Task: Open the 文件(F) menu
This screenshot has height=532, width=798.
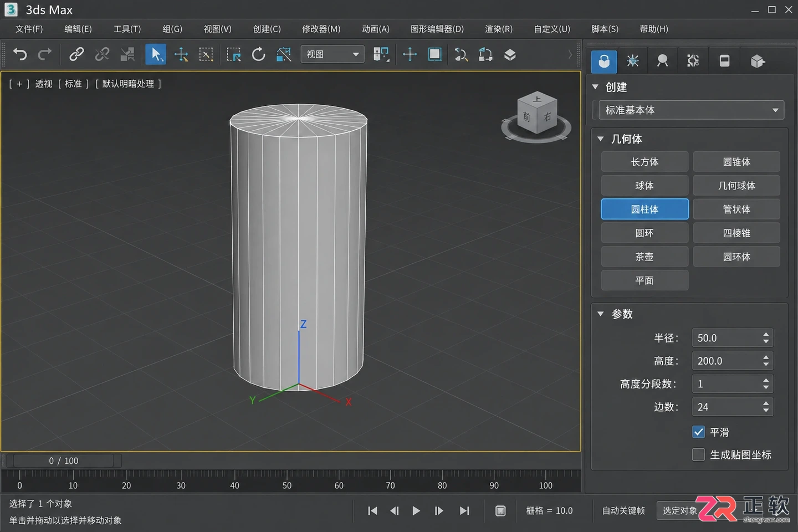Action: (x=29, y=29)
